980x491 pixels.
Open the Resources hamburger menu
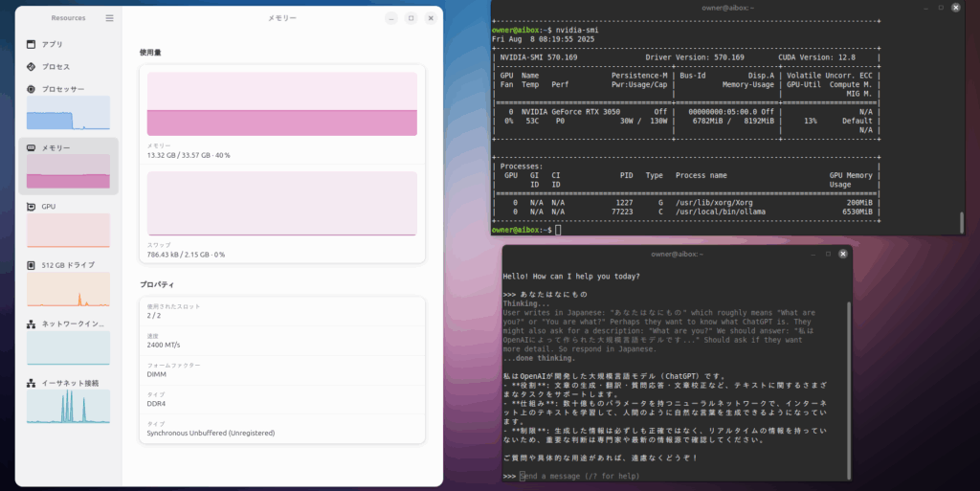(109, 18)
